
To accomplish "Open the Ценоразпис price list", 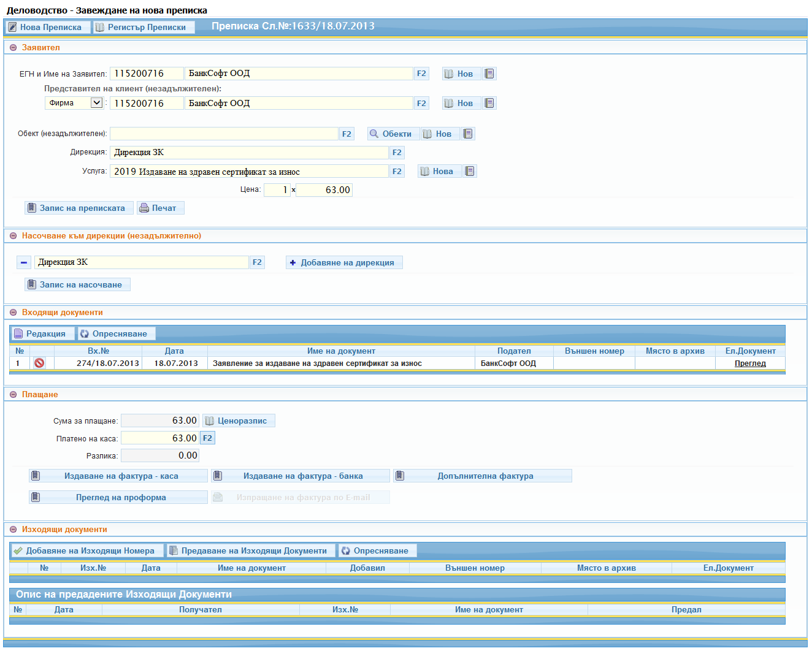I will [x=239, y=421].
